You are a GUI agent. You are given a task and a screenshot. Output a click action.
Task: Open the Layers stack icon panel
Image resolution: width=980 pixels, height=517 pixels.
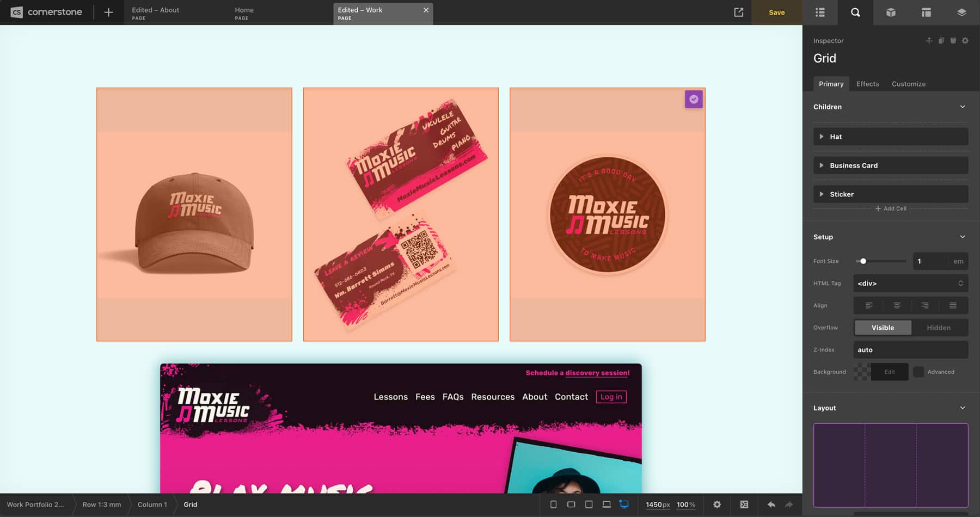coord(961,12)
